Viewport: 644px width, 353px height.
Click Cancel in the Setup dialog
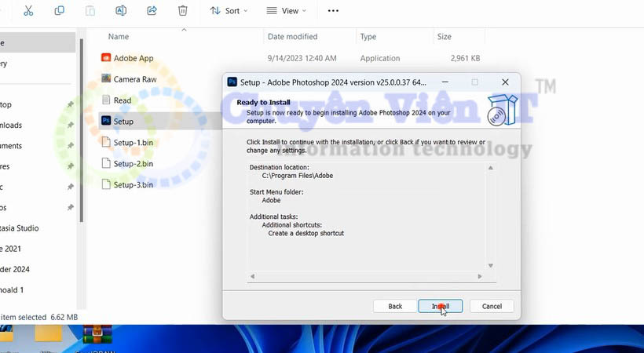coord(492,306)
